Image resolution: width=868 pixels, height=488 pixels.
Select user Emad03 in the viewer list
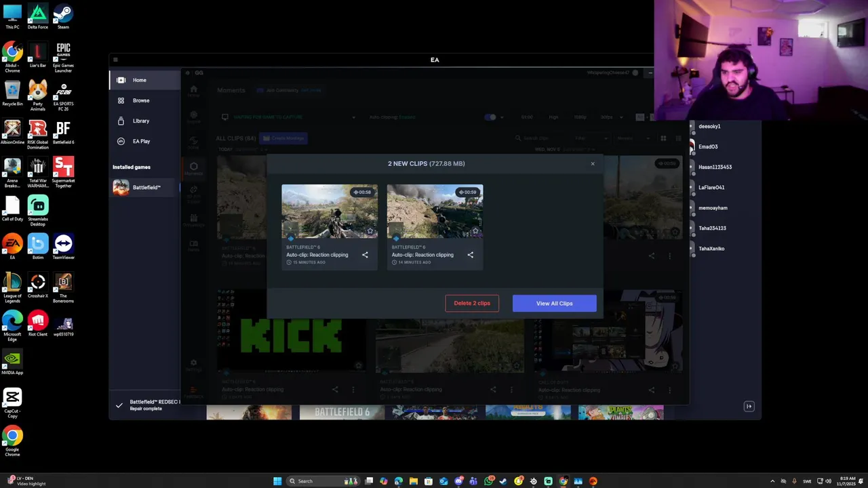coord(708,146)
